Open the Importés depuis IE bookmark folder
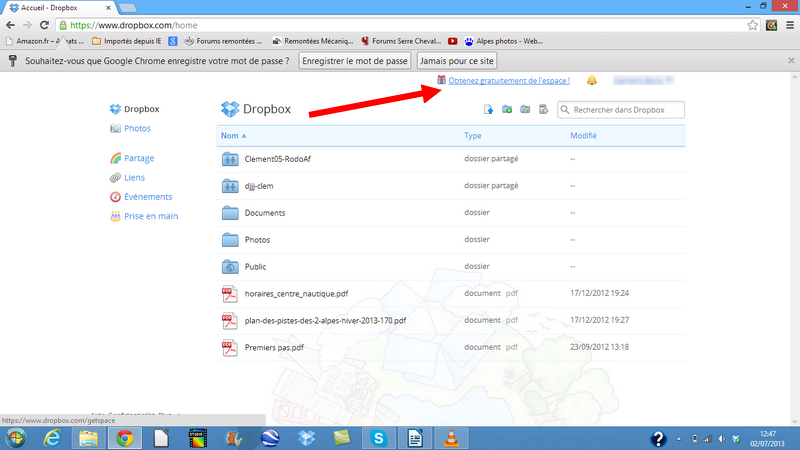 coord(127,41)
